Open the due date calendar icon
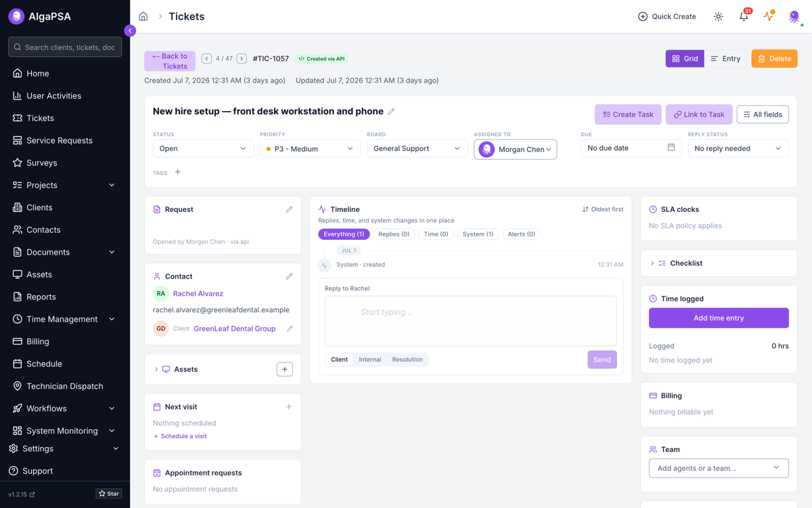812x508 pixels. 671,148
